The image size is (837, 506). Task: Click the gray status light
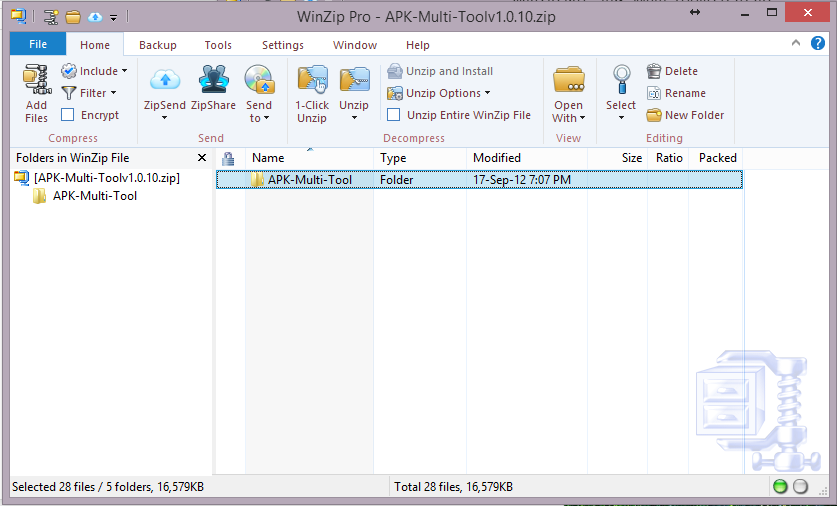(x=800, y=486)
